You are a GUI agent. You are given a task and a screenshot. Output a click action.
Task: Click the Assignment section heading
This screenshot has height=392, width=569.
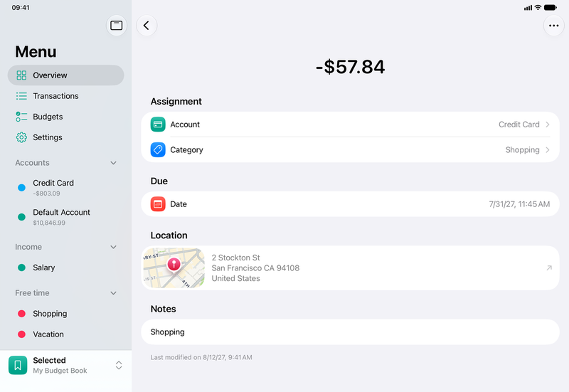(x=176, y=101)
